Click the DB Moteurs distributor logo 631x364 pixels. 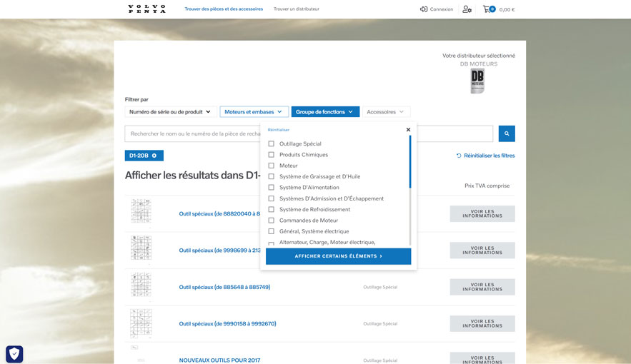coord(478,81)
